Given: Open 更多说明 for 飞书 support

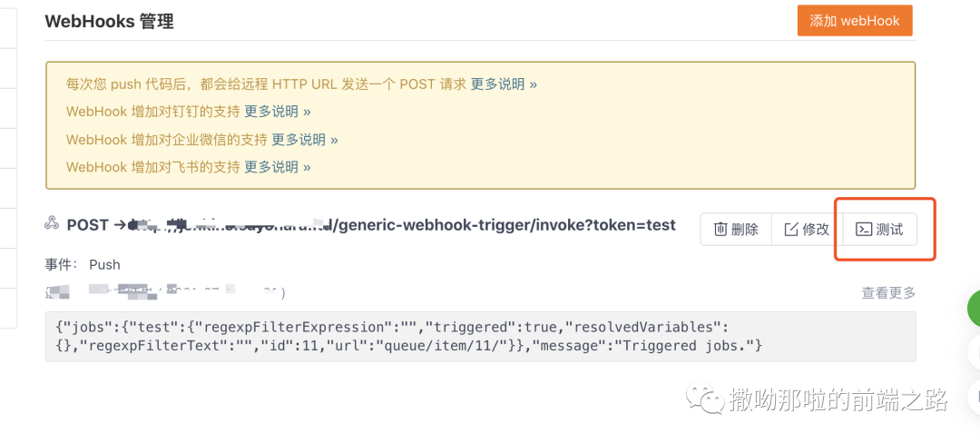Looking at the screenshot, I should pos(278,167).
